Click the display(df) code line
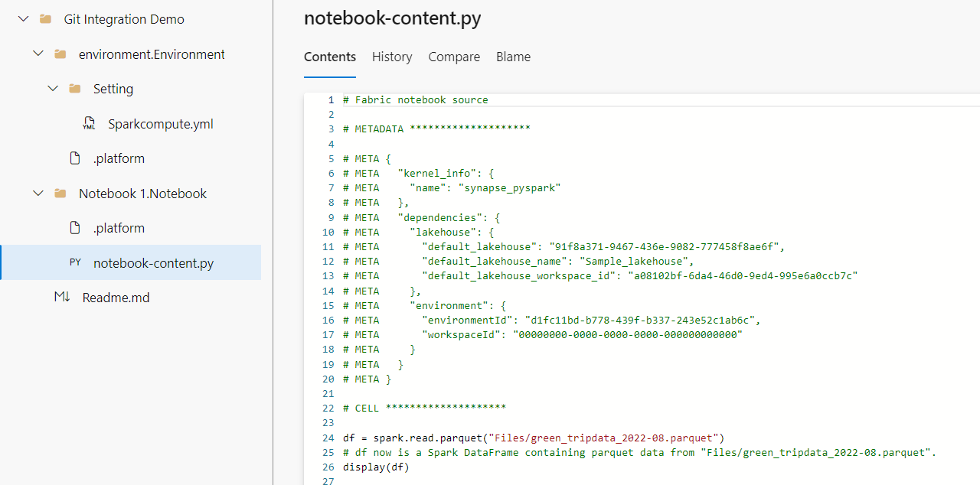The height and width of the screenshot is (485, 980). 376,467
